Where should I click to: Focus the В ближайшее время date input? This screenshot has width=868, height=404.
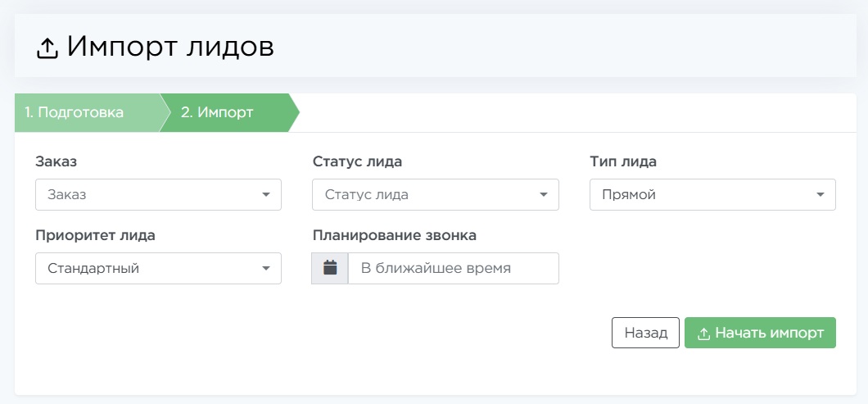point(453,269)
